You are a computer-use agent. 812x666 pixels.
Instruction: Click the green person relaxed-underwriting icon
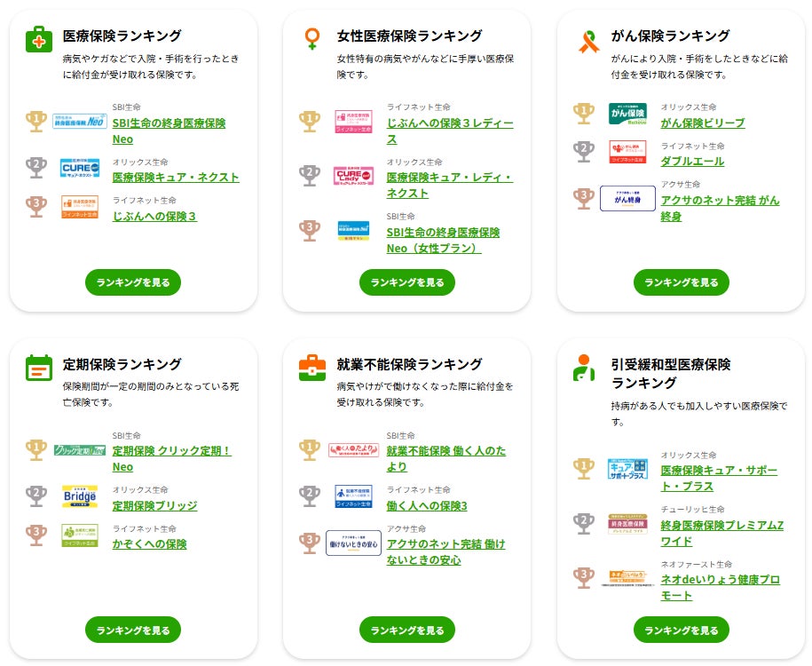click(x=584, y=368)
